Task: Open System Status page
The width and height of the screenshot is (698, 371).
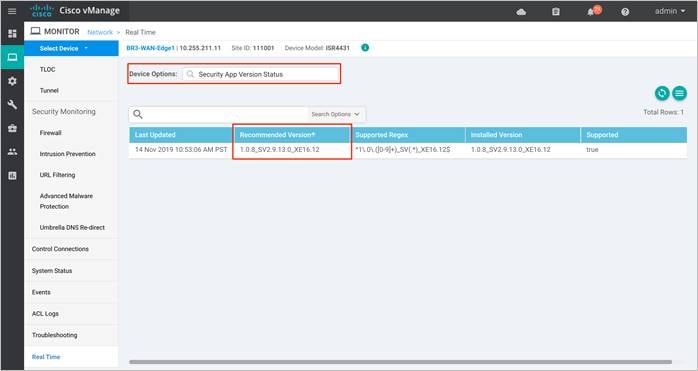Action: pos(52,271)
